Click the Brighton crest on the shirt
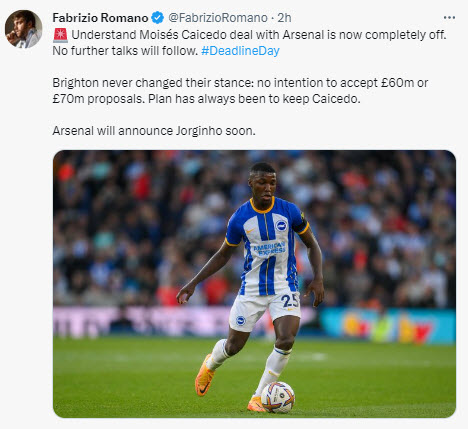This screenshot has width=468, height=429. coord(281,226)
